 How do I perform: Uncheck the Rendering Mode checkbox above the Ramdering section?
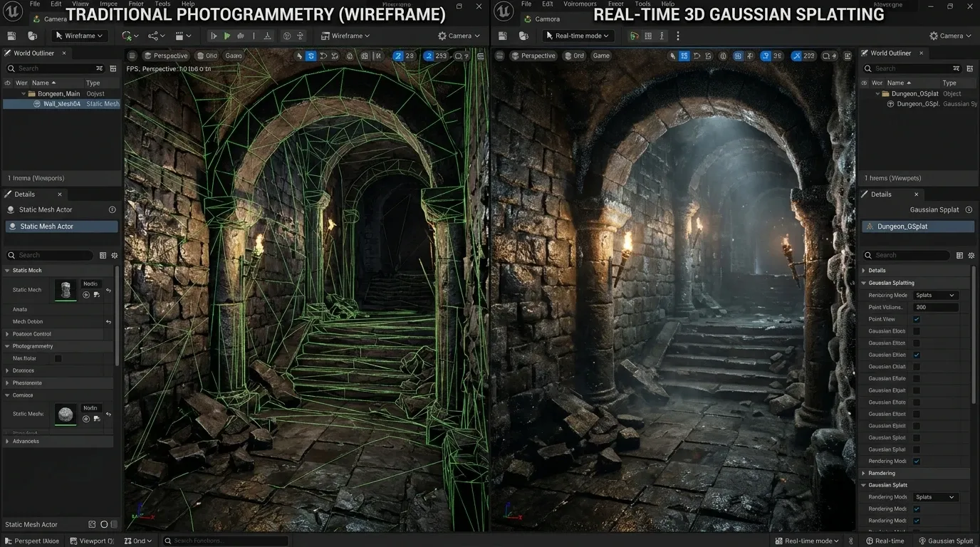[917, 461]
